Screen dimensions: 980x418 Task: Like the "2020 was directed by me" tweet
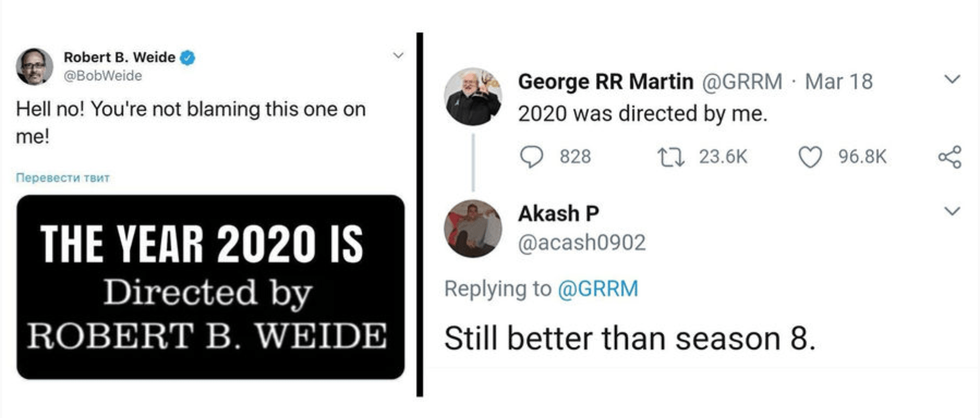tap(810, 157)
